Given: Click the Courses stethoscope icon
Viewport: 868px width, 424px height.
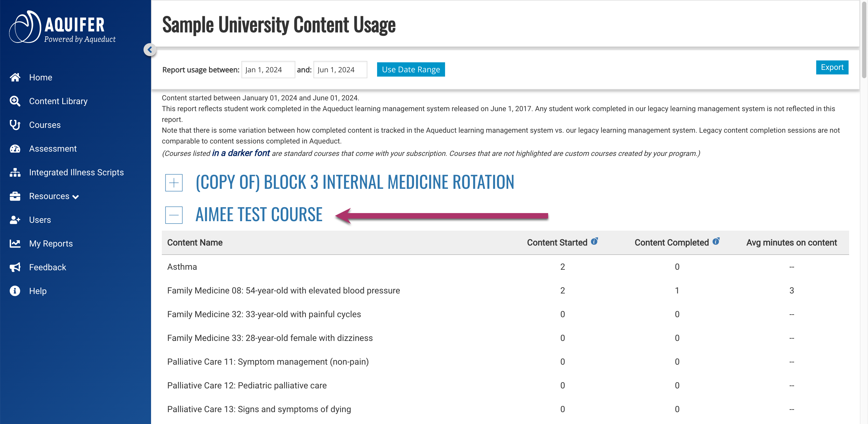Looking at the screenshot, I should pos(15,125).
